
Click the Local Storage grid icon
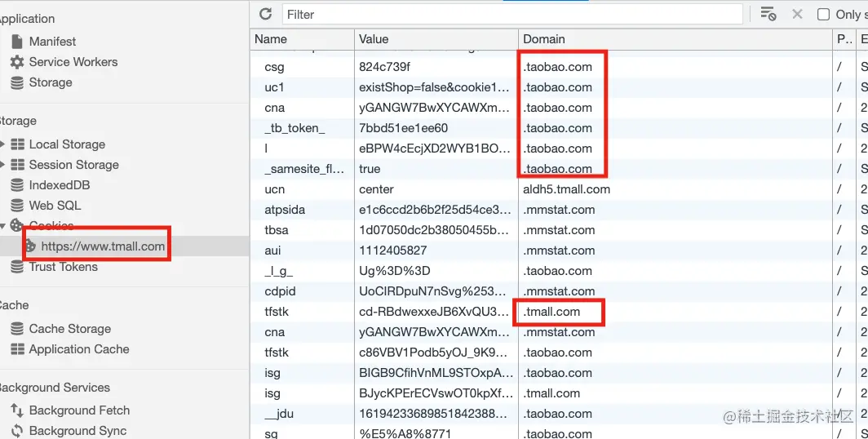click(18, 144)
